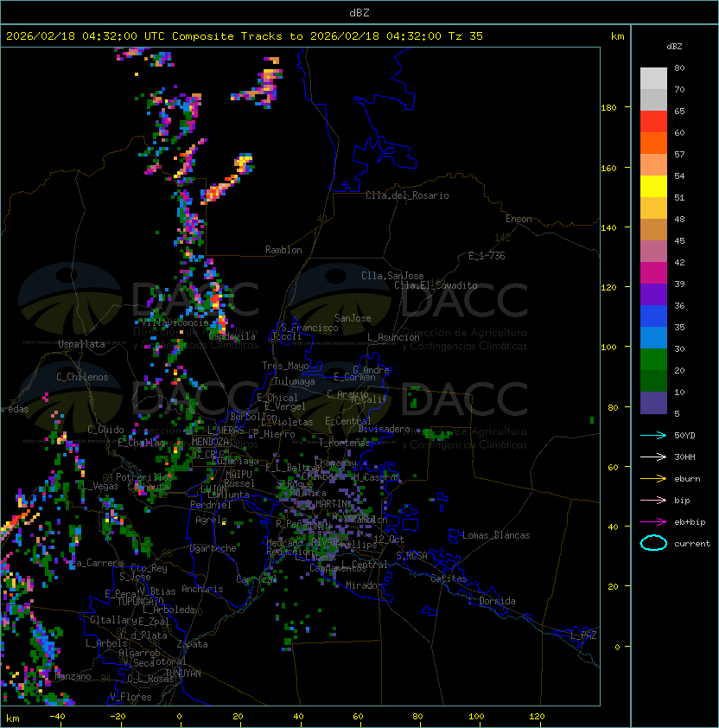Click the 'km' unit label at bottom-left
719x728 pixels.
[13, 718]
